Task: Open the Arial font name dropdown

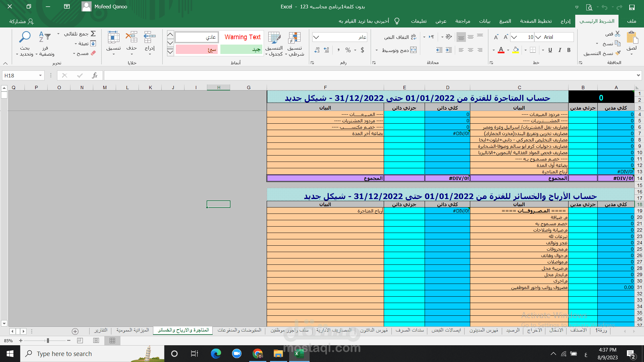Action: click(538, 37)
